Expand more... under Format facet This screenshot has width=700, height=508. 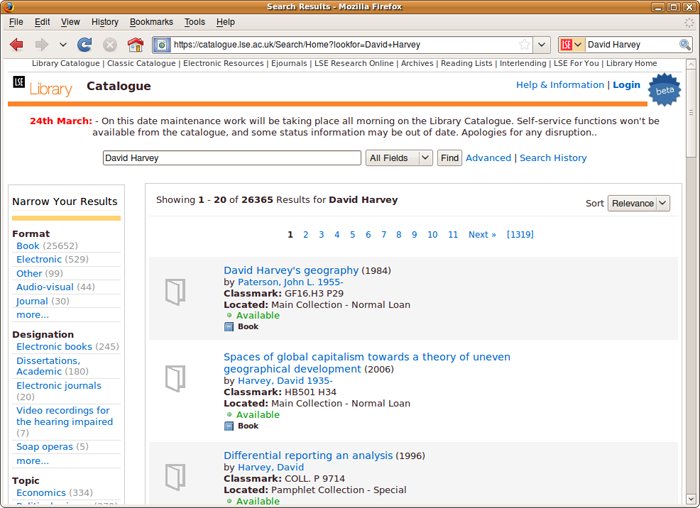pyautogui.click(x=33, y=315)
